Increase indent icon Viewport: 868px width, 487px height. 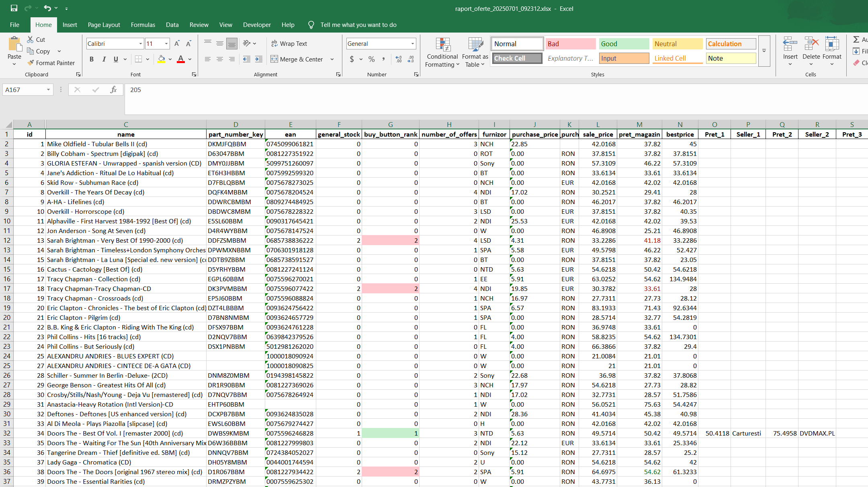pos(259,59)
